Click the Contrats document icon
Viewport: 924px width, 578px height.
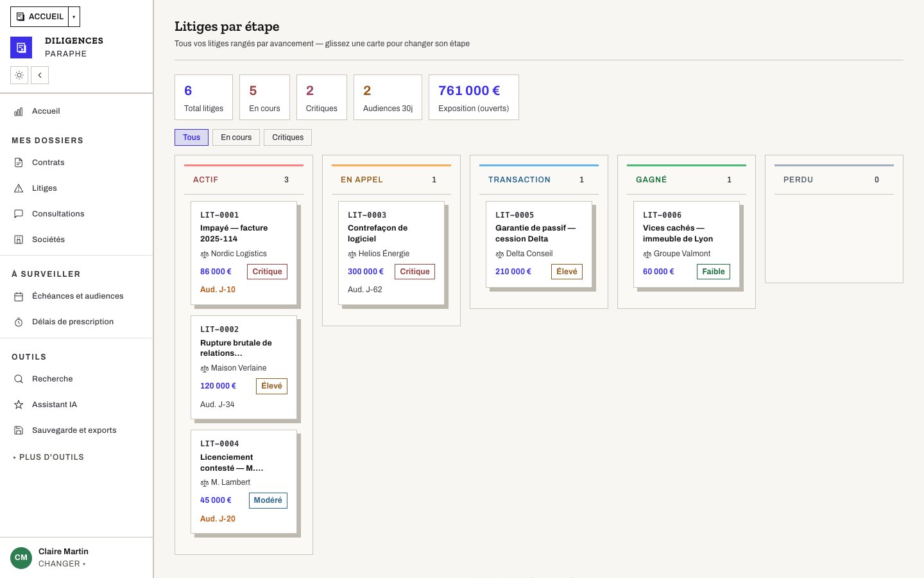click(x=19, y=162)
